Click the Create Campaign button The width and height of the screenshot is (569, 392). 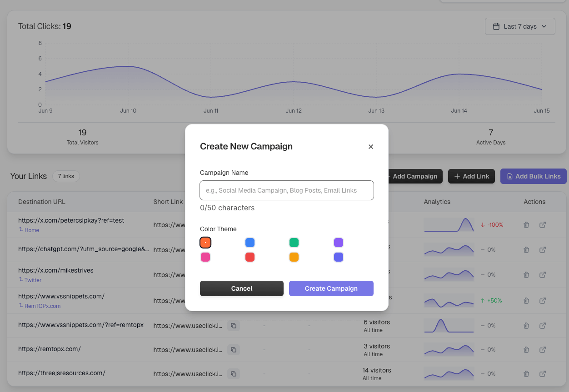pos(331,288)
